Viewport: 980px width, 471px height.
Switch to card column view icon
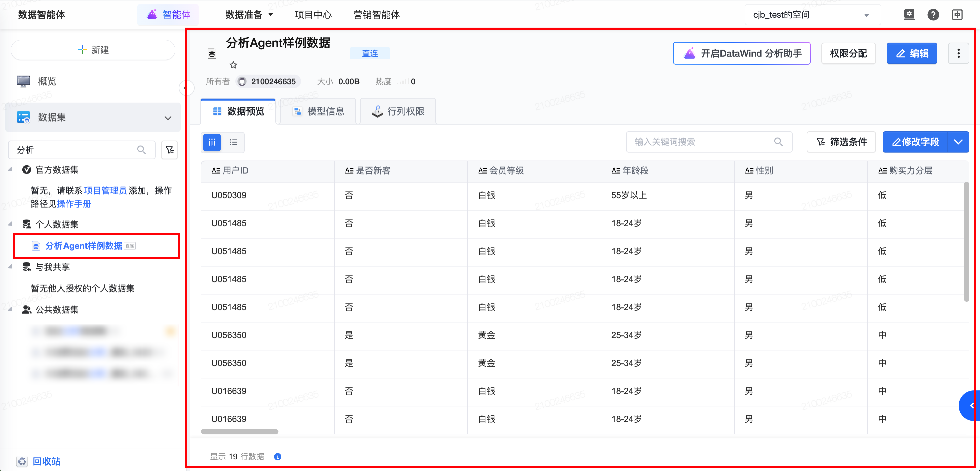click(x=212, y=142)
